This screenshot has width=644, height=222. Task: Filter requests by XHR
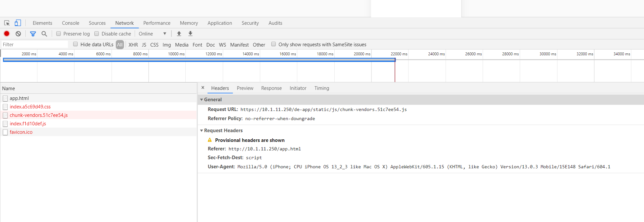tap(133, 45)
